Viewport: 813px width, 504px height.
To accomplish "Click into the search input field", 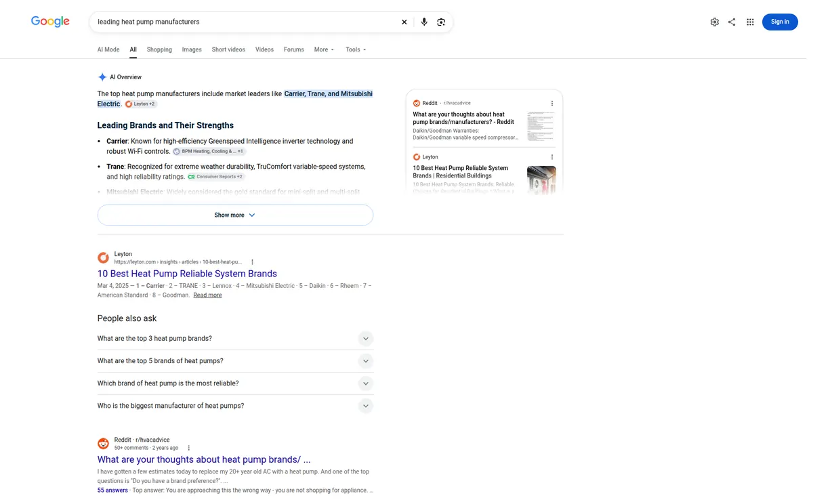I will click(x=244, y=22).
